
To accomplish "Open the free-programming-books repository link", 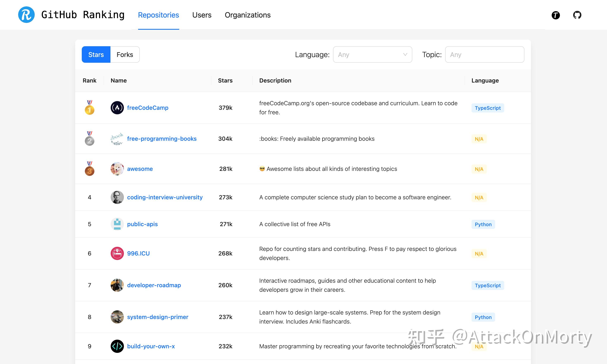I will (162, 139).
